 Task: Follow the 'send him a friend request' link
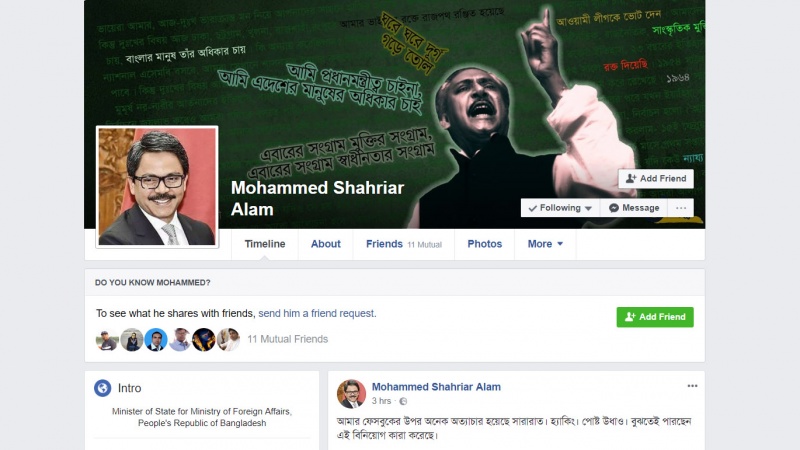point(316,313)
